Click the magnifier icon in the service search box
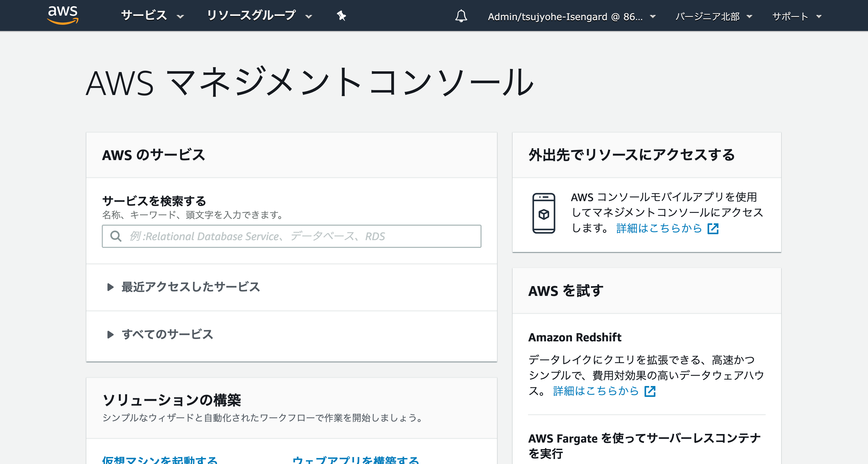 [x=116, y=236]
